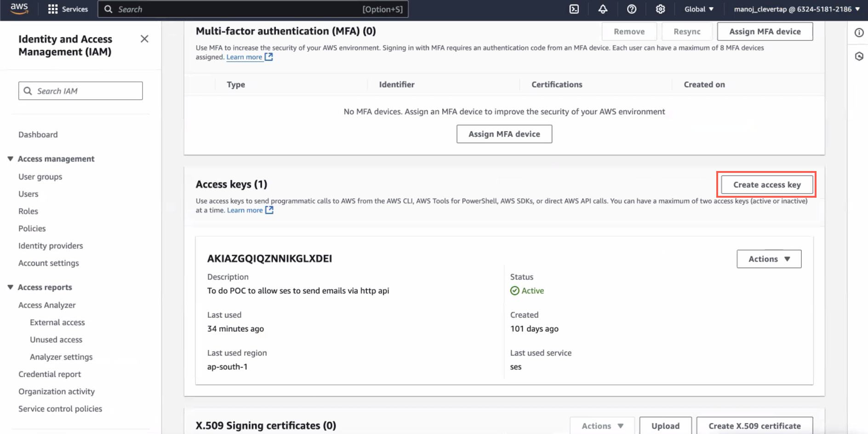The width and height of the screenshot is (868, 434).
Task: Select access key ID AKIAZGQIQZNNIKGLXDEI
Action: point(269,258)
